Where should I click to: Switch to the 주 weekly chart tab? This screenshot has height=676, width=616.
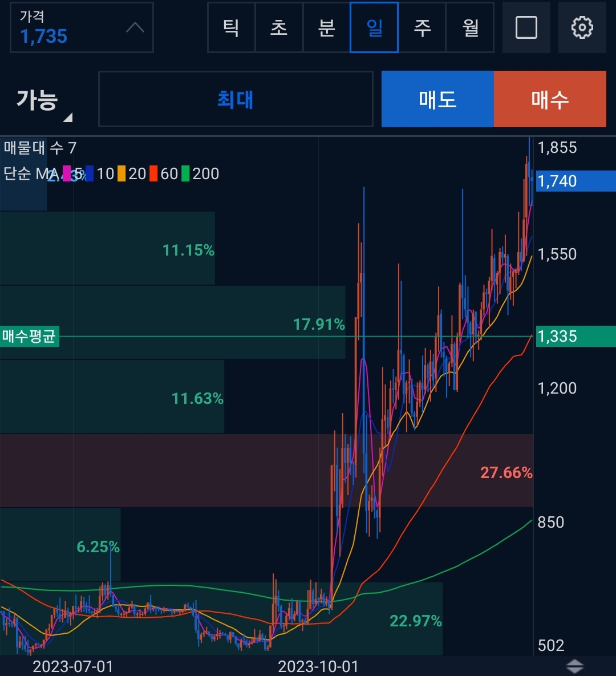tap(422, 27)
